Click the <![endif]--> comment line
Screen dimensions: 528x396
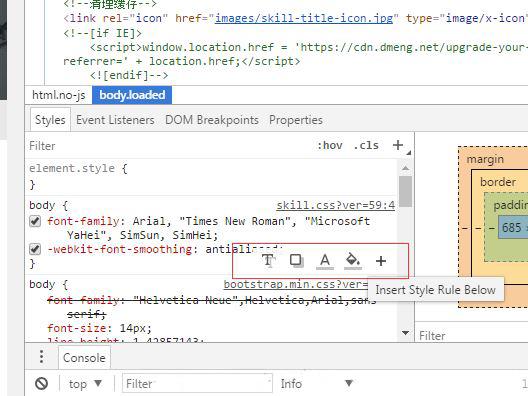click(129, 75)
